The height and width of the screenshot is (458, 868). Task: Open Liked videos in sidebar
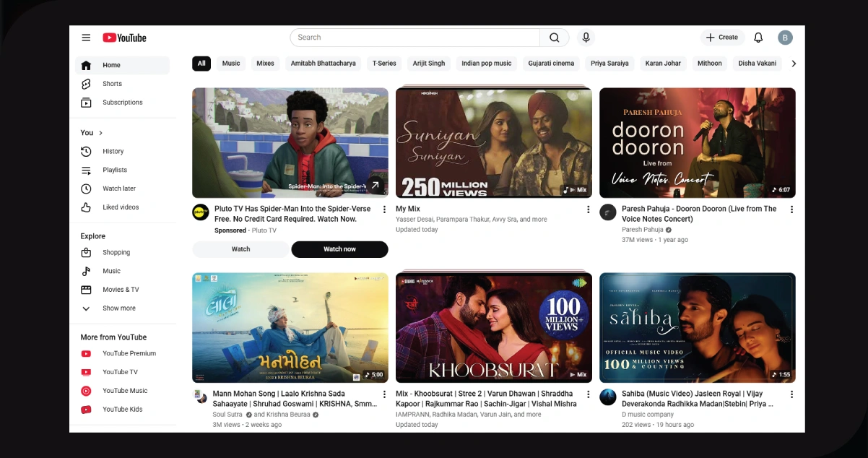point(120,207)
